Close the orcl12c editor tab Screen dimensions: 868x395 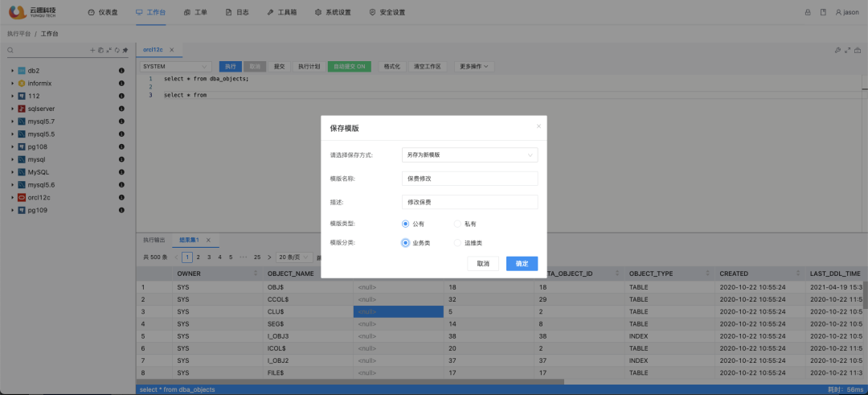172,50
